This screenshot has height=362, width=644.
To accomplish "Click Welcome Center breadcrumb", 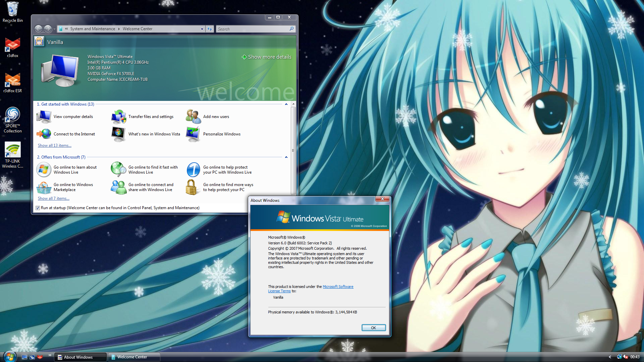I will [x=138, y=29].
